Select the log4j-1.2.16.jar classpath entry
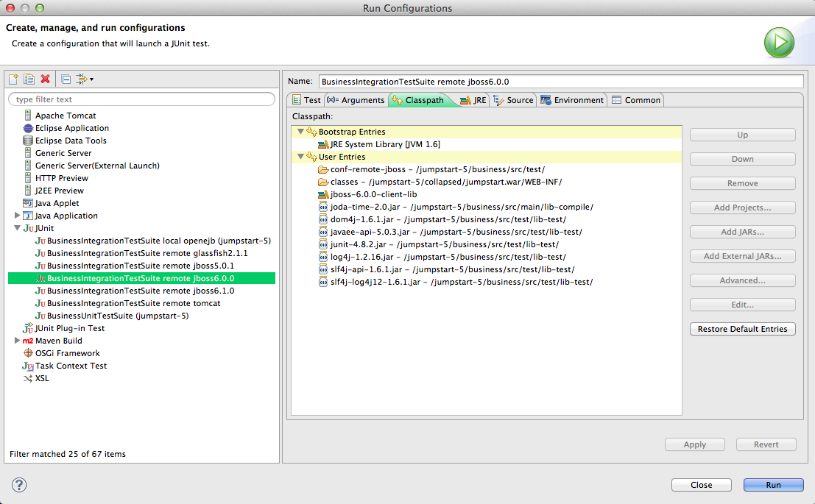 click(442, 257)
